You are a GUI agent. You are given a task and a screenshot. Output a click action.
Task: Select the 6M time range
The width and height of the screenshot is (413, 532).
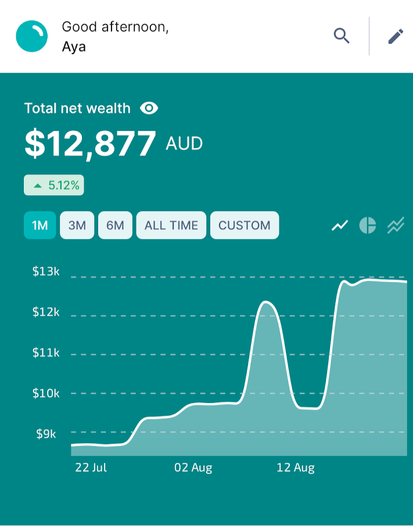115,225
